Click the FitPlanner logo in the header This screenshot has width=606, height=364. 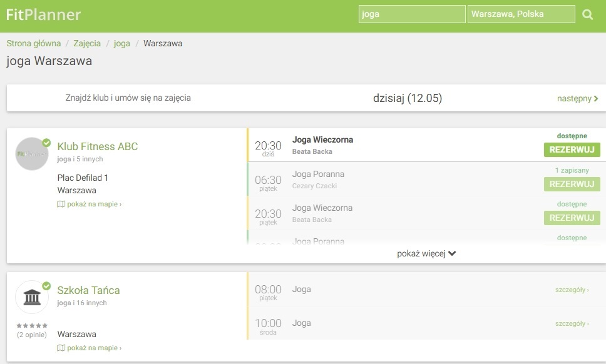click(x=43, y=14)
